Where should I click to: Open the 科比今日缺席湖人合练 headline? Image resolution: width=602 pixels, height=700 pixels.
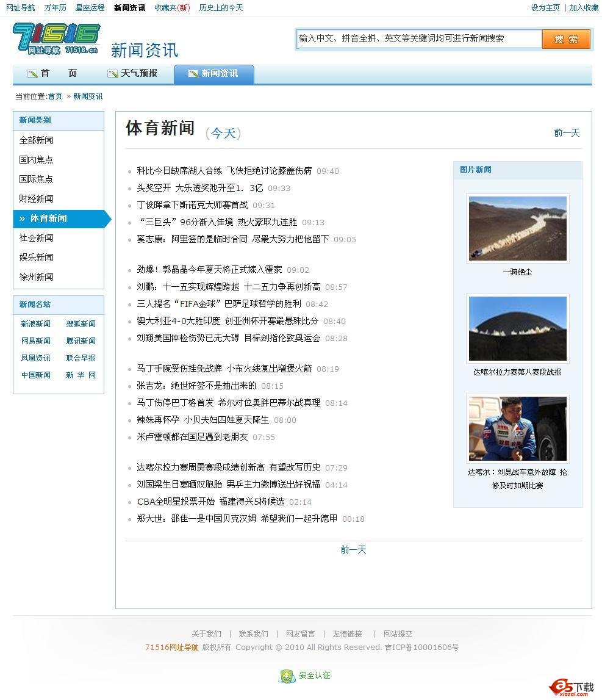click(224, 170)
